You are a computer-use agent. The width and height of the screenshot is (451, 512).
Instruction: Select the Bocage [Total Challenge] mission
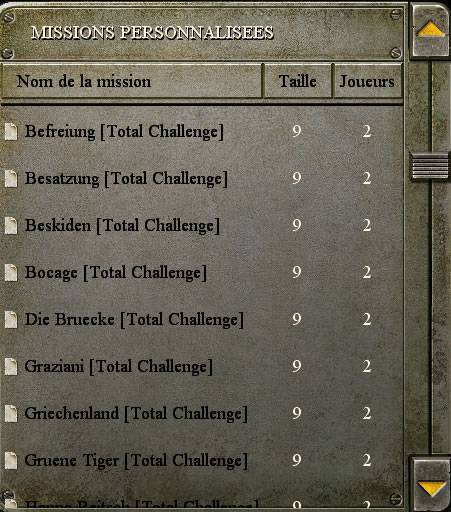tap(202, 272)
